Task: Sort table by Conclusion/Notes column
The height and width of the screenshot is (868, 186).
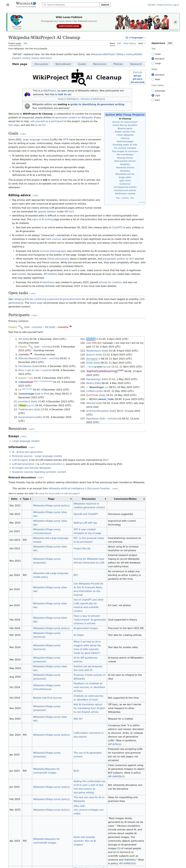Action: (126, 499)
